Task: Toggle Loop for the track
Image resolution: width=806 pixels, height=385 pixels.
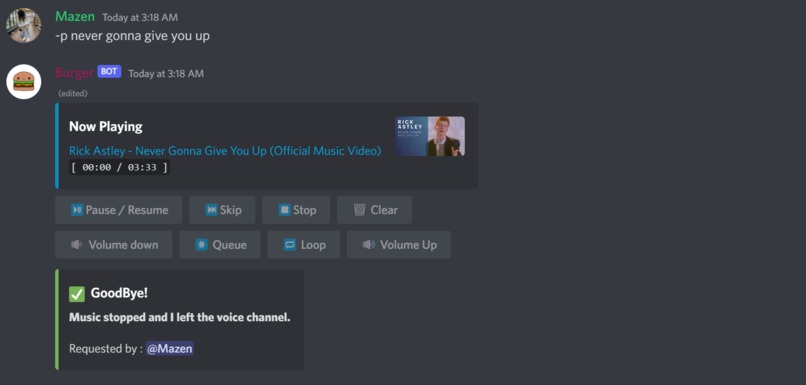Action: pos(304,245)
